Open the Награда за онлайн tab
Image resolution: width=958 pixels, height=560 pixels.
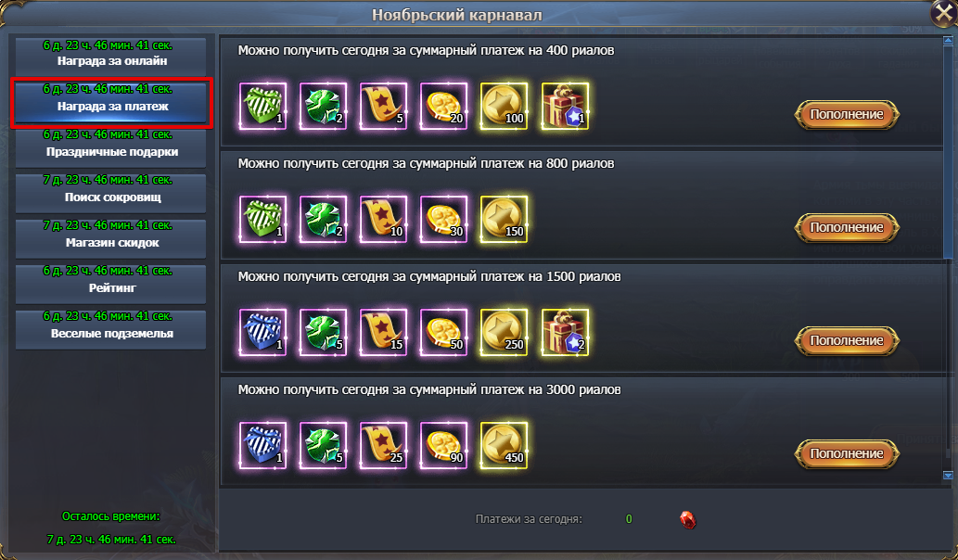click(110, 57)
